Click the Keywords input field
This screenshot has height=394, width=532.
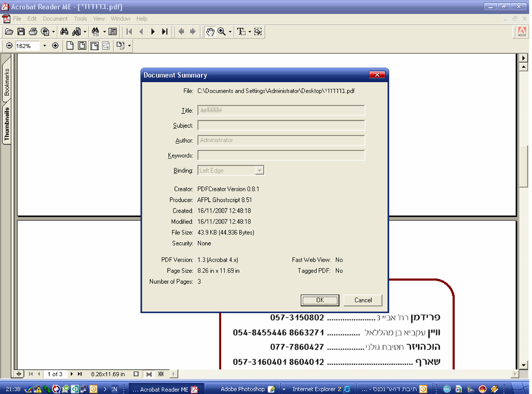(281, 155)
